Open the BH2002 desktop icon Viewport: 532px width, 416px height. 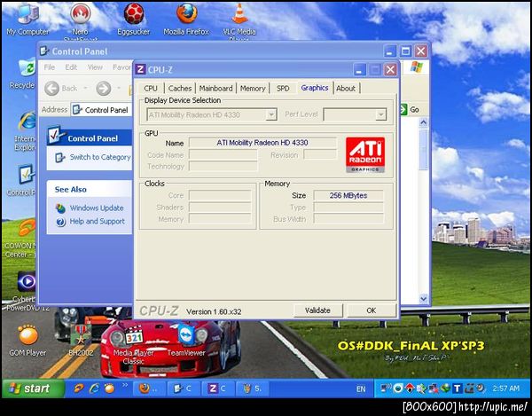pyautogui.click(x=80, y=335)
